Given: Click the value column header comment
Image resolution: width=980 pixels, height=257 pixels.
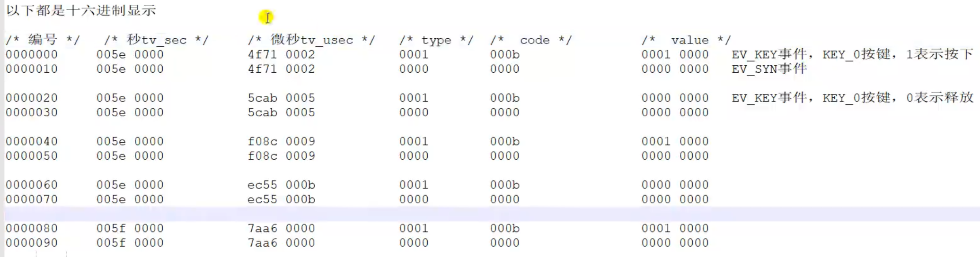Looking at the screenshot, I should [x=686, y=40].
